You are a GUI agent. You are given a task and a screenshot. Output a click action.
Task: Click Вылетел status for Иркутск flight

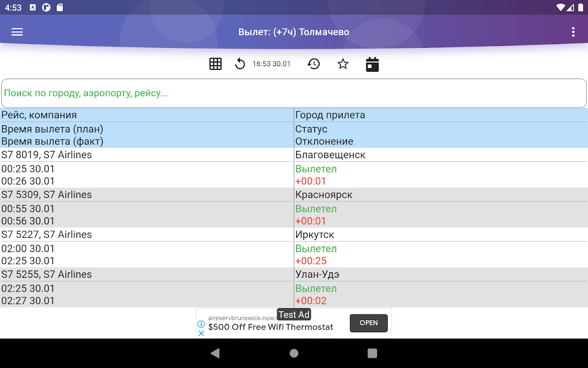pos(316,249)
